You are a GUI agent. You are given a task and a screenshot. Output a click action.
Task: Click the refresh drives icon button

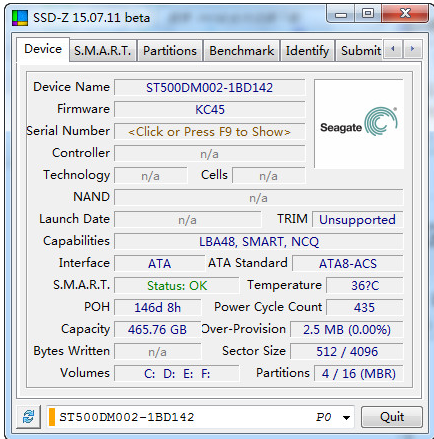tap(29, 417)
